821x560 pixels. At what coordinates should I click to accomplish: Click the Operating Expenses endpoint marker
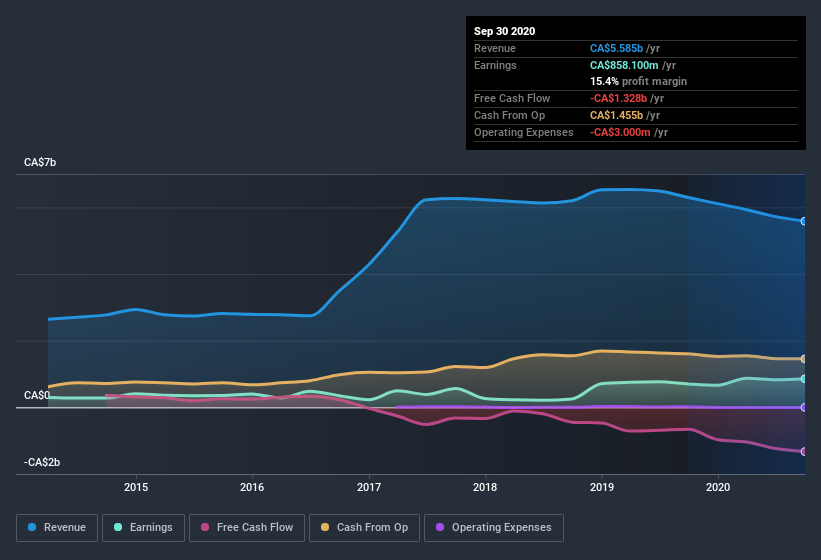(x=804, y=407)
